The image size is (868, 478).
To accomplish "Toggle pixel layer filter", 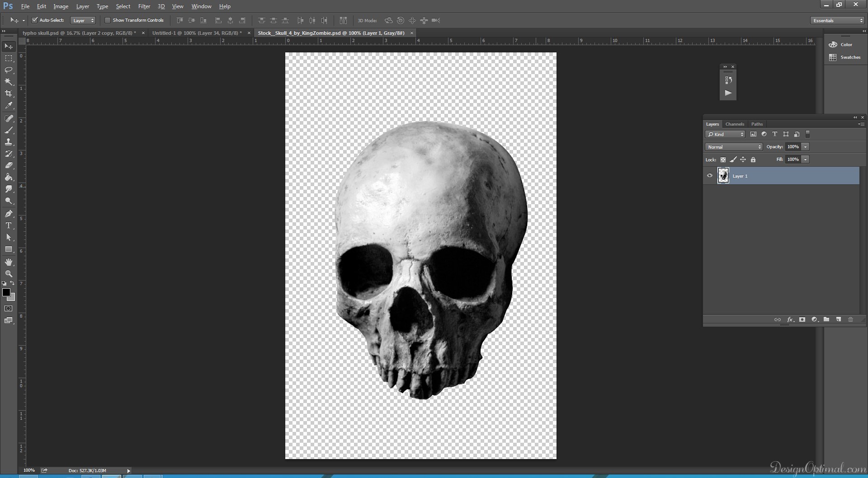I will pyautogui.click(x=753, y=134).
